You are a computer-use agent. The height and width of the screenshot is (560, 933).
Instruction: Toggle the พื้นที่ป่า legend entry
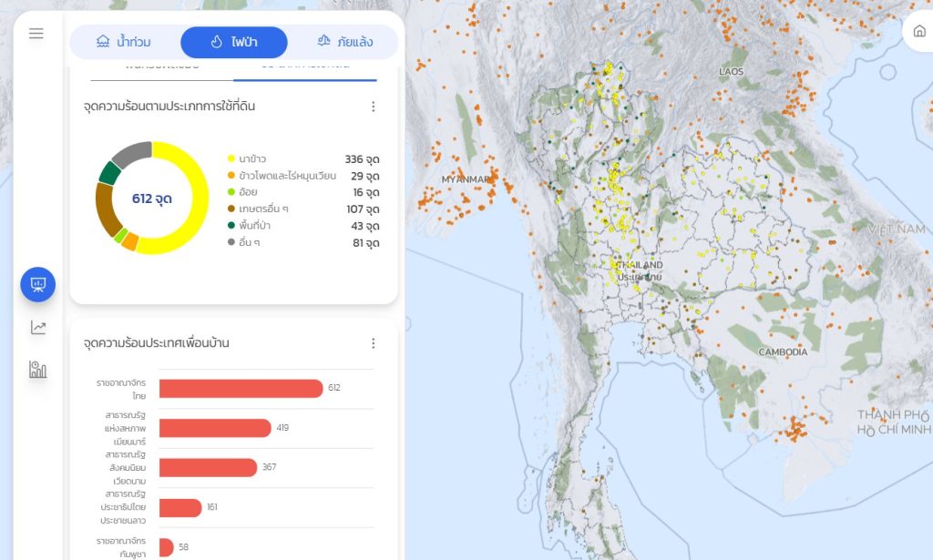(x=258, y=226)
